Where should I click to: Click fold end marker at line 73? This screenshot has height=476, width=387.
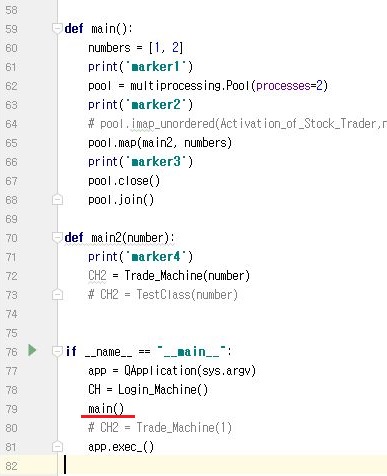[x=57, y=295]
